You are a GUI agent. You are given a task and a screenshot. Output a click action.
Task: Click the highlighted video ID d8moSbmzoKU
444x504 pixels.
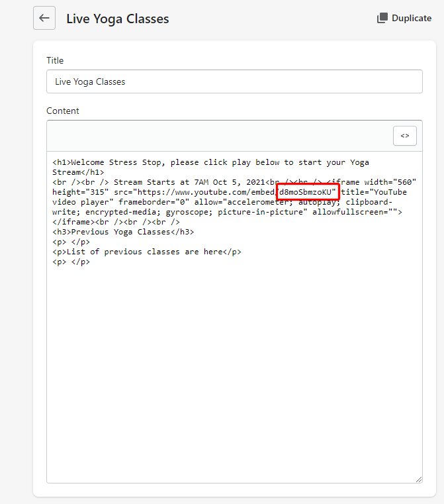[x=308, y=192]
